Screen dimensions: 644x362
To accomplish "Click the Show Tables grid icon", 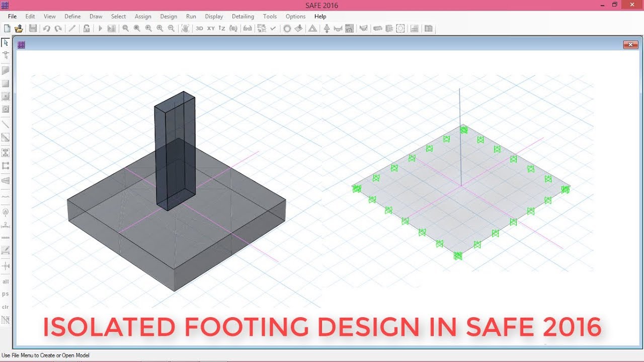I will [x=415, y=29].
